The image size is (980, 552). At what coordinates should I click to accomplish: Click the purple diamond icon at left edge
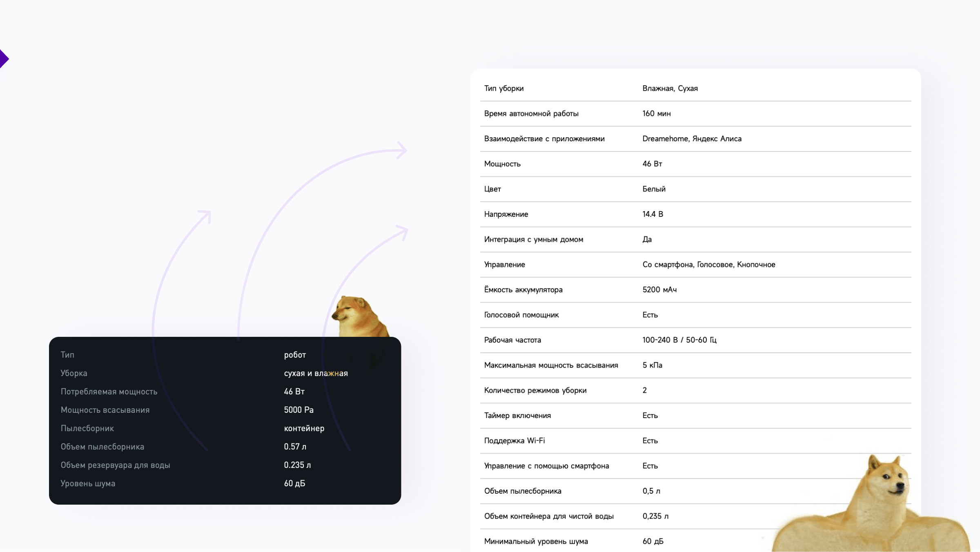coord(4,59)
